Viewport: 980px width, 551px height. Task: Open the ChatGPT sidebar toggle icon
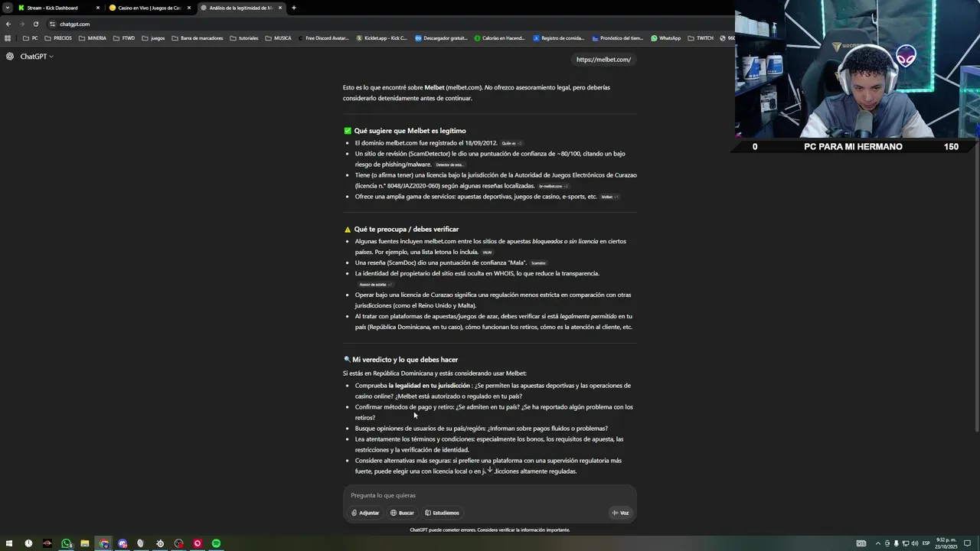pyautogui.click(x=10, y=57)
